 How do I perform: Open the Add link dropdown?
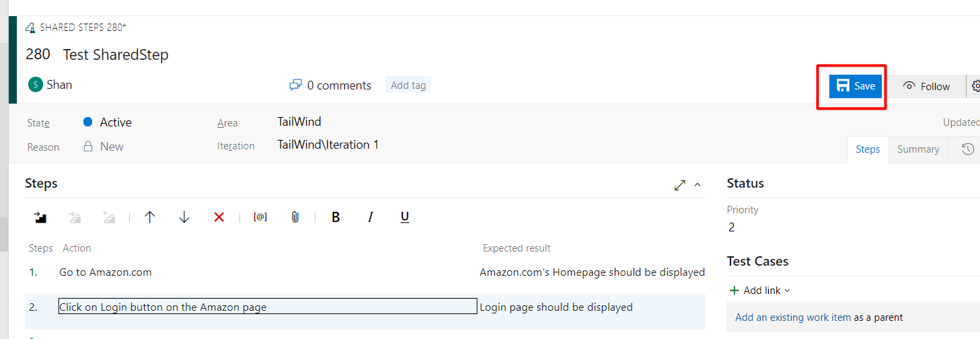(x=760, y=291)
